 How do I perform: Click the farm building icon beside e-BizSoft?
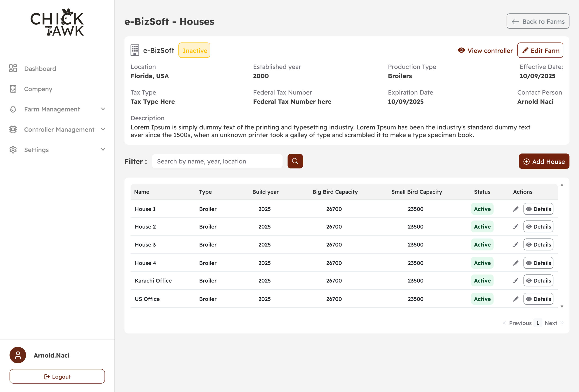coord(135,50)
